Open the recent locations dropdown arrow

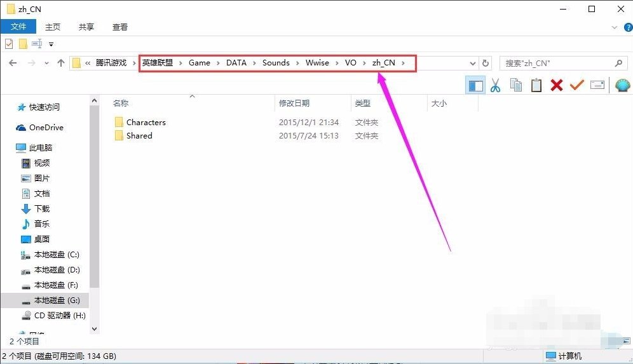click(46, 63)
